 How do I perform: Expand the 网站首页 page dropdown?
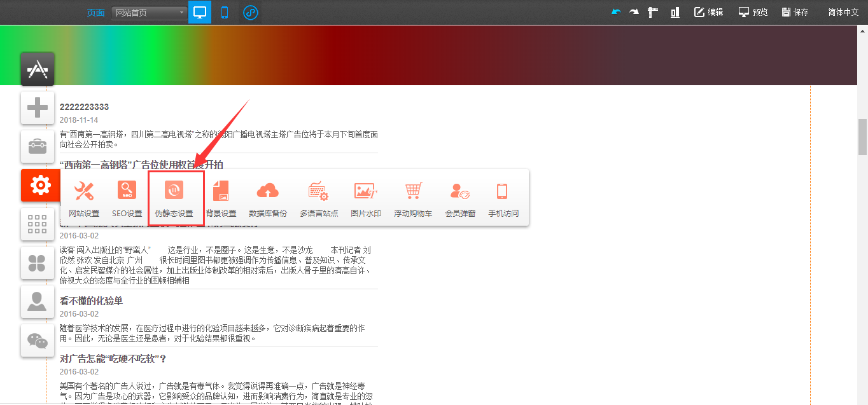point(150,13)
